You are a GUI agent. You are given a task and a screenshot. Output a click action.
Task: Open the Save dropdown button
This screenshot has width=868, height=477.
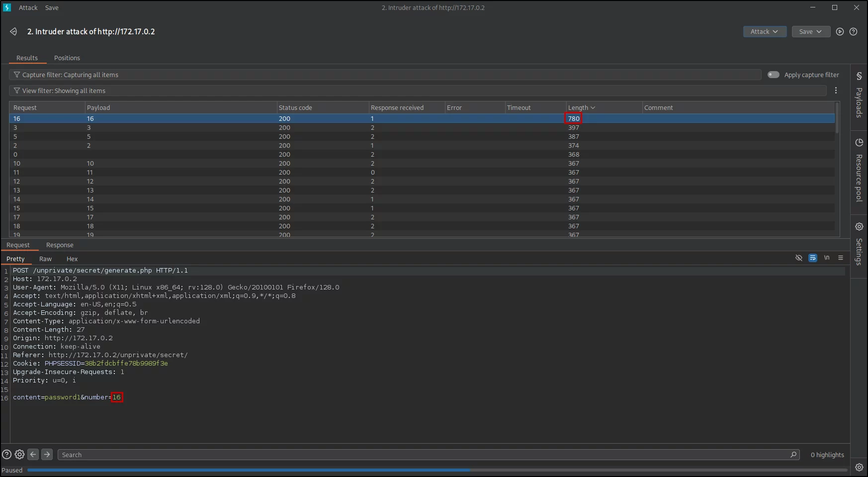(811, 31)
